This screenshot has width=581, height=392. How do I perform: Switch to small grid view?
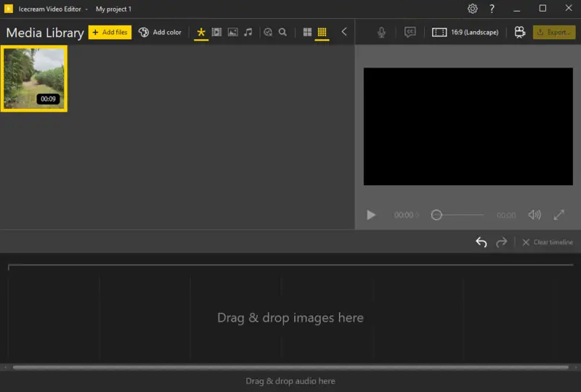click(322, 33)
